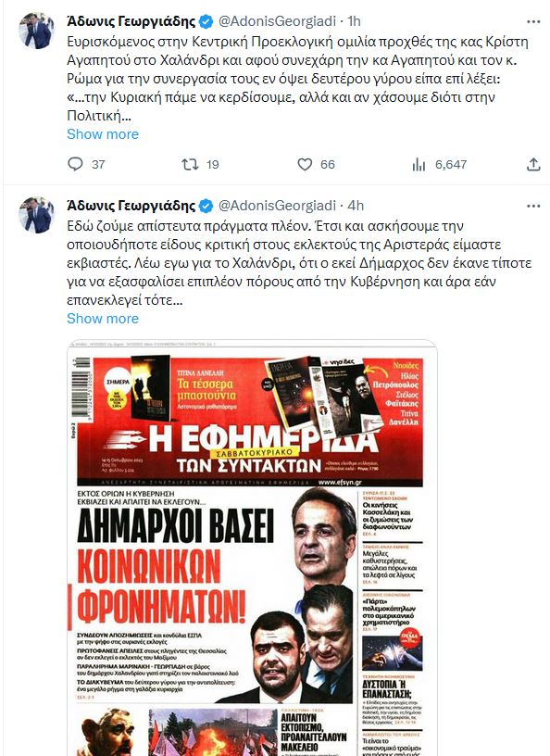
Task: Share the first tweet via upload icon
Action: pyautogui.click(x=533, y=164)
